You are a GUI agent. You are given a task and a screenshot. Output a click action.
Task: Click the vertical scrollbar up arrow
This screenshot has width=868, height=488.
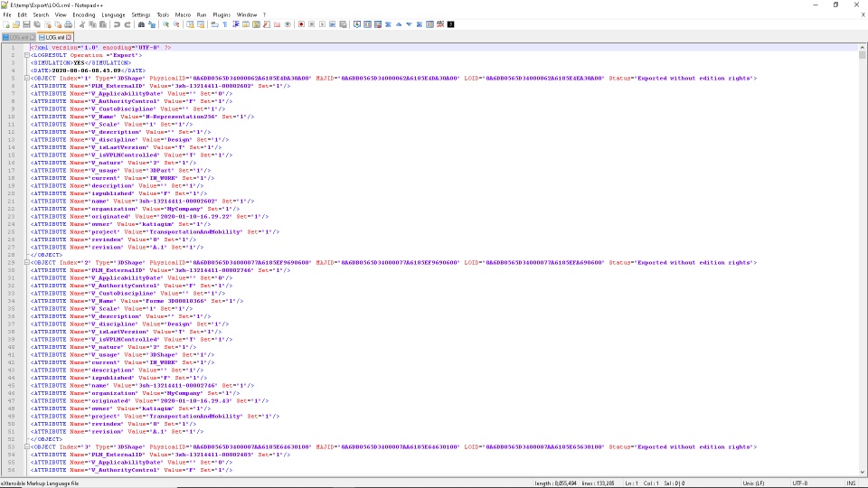(863, 47)
